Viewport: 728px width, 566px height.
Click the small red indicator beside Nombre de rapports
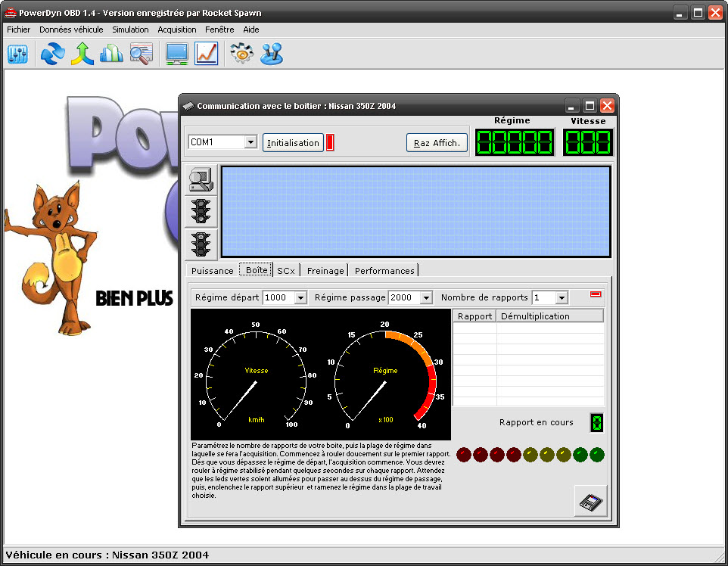[596, 294]
